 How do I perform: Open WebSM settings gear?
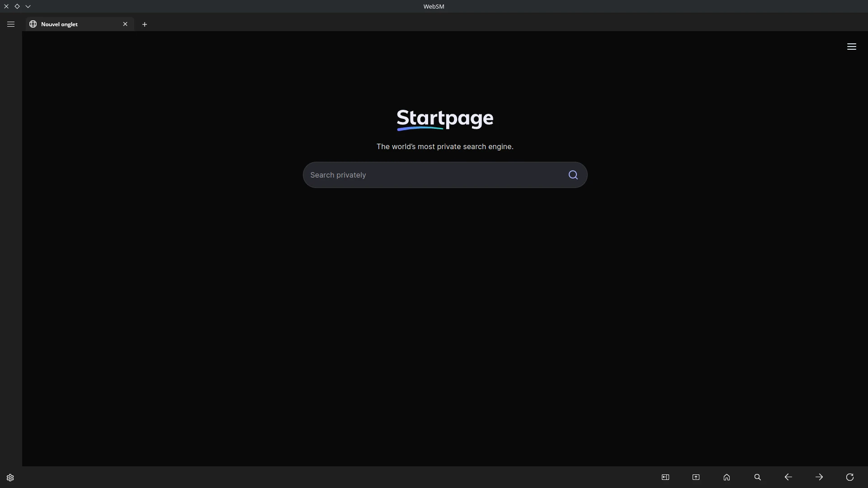click(10, 478)
